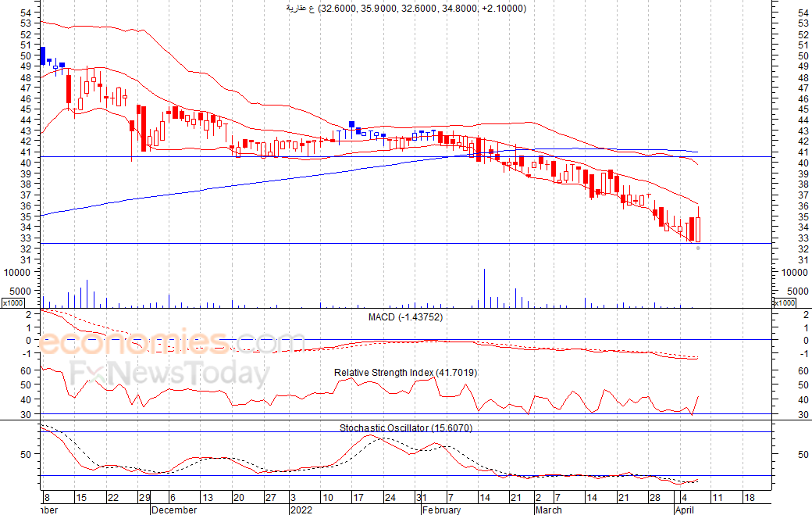812x515 pixels.
Task: Click the price header with OHLC values at top
Action: (406, 9)
